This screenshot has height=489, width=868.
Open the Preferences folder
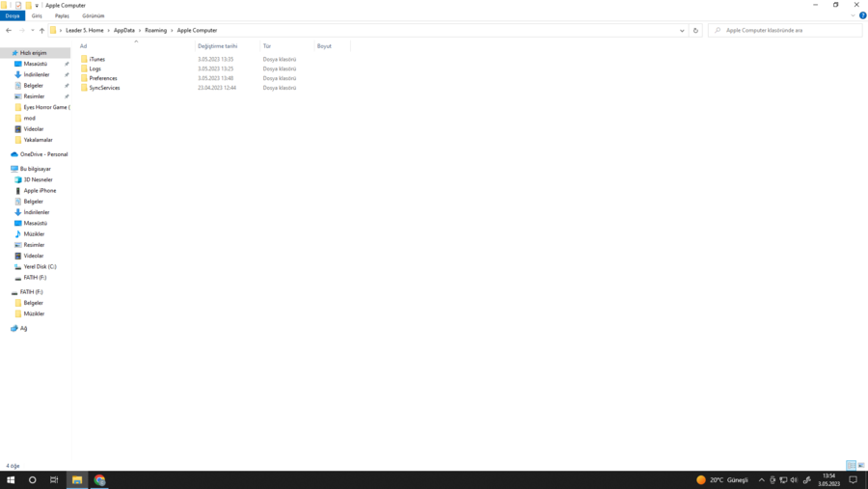(x=103, y=78)
